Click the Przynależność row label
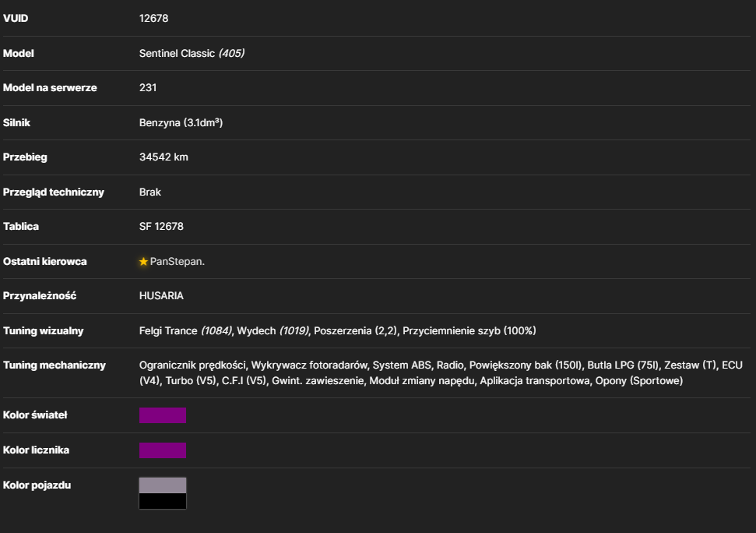This screenshot has height=533, width=756. tap(40, 295)
